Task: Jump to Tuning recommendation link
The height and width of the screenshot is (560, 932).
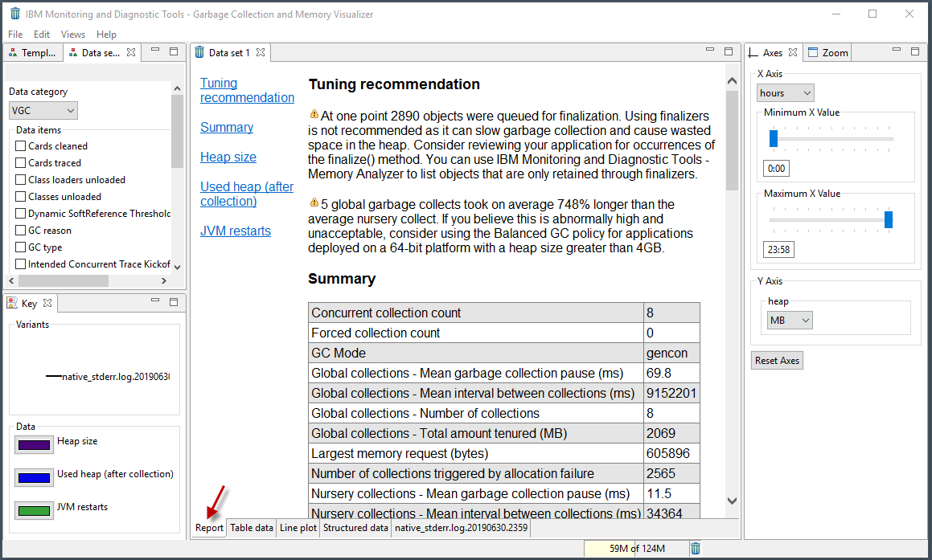Action: pyautogui.click(x=247, y=90)
